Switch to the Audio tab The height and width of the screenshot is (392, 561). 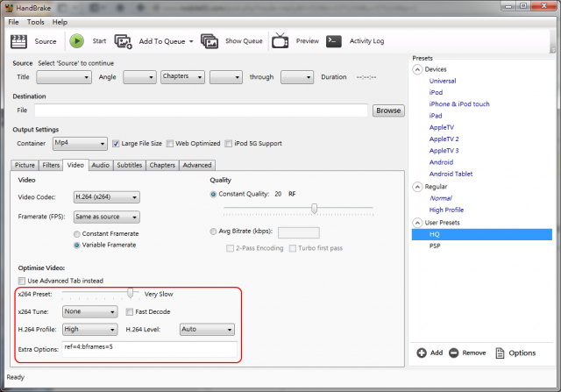[x=101, y=165]
